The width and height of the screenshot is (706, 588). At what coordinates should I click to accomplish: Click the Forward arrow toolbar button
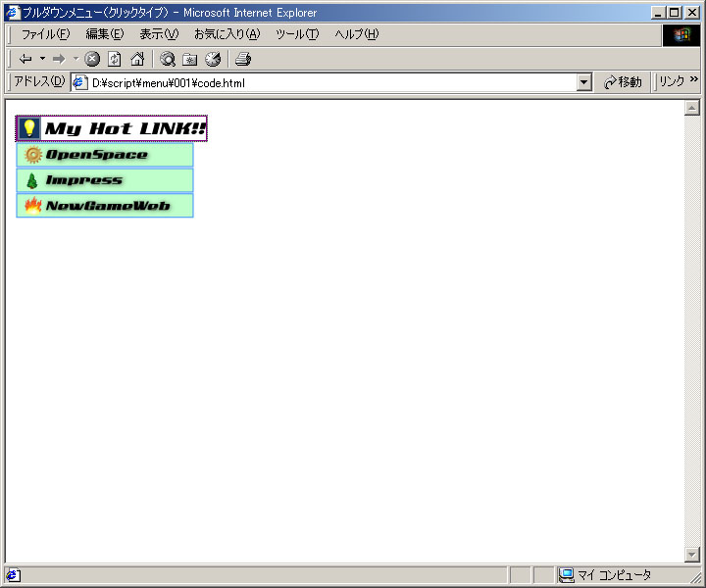pyautogui.click(x=59, y=59)
